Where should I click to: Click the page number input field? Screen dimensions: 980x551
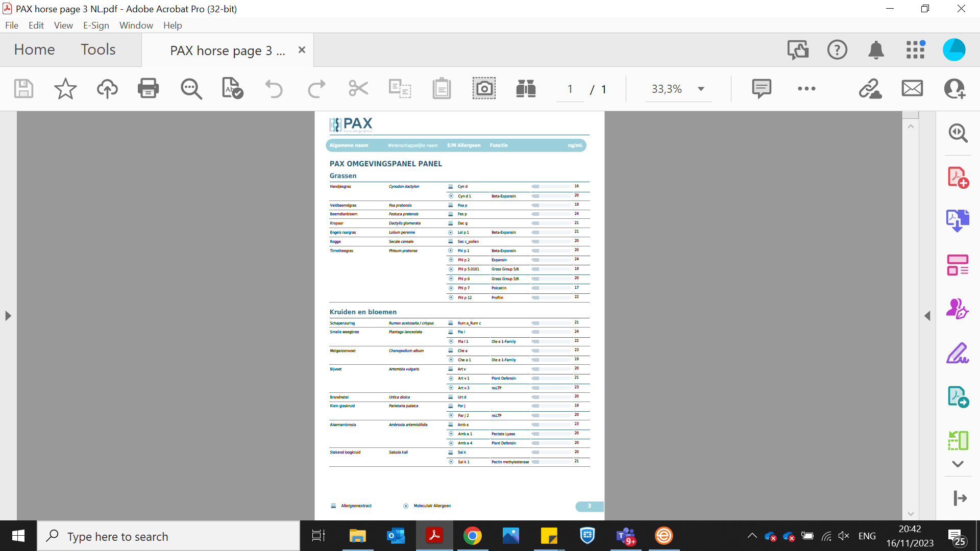tap(570, 89)
